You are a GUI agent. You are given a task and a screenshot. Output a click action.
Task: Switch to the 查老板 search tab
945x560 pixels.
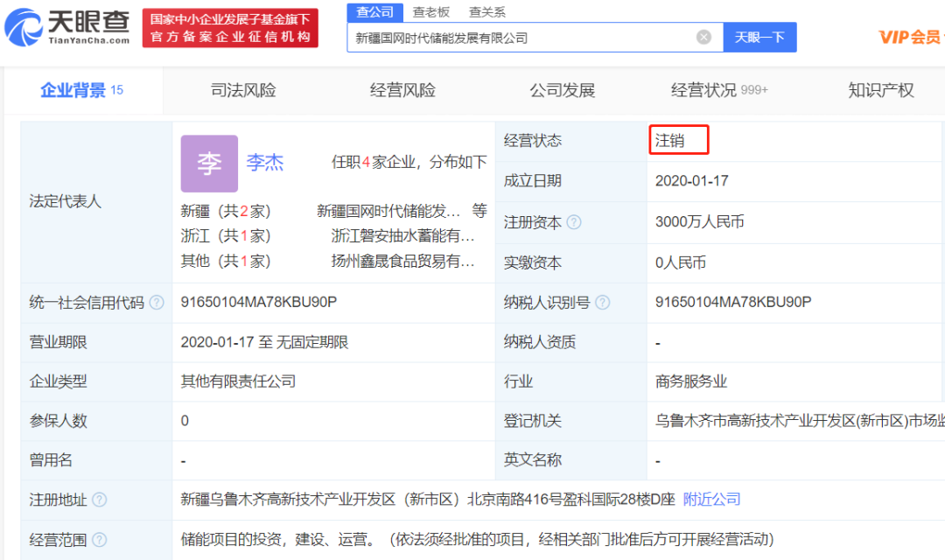point(430,12)
